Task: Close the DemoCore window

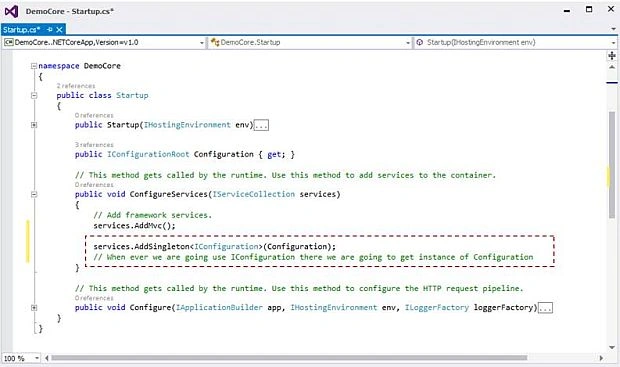Action: (611, 9)
